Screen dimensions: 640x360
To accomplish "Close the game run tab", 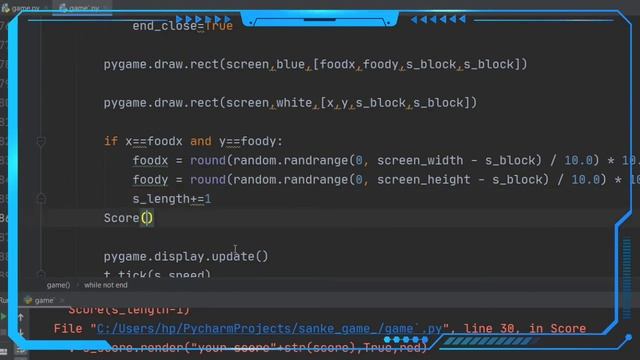I will pyautogui.click(x=62, y=301).
